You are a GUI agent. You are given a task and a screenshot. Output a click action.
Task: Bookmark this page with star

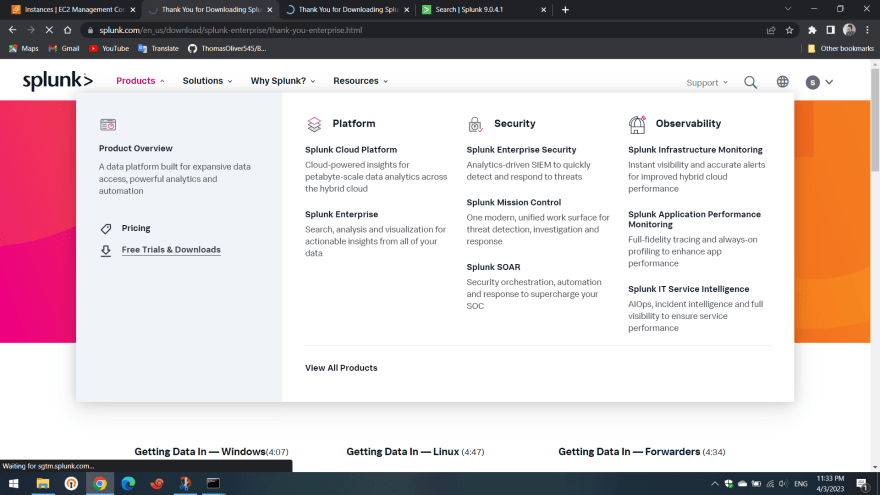pyautogui.click(x=790, y=30)
